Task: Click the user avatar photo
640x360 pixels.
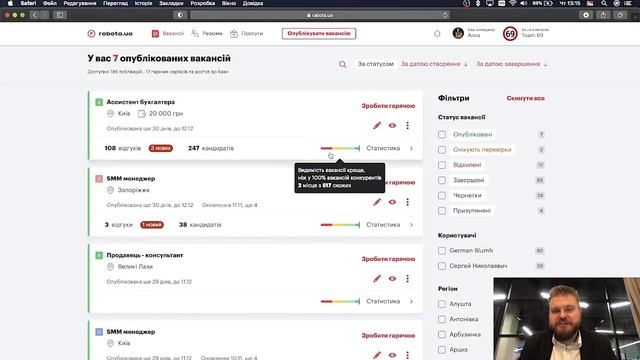Action: tap(458, 33)
